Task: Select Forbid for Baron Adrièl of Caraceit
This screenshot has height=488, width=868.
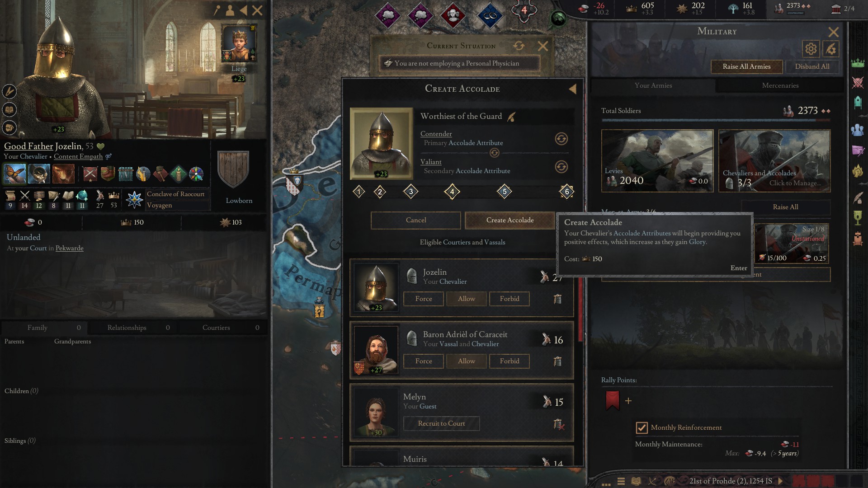Action: 509,361
